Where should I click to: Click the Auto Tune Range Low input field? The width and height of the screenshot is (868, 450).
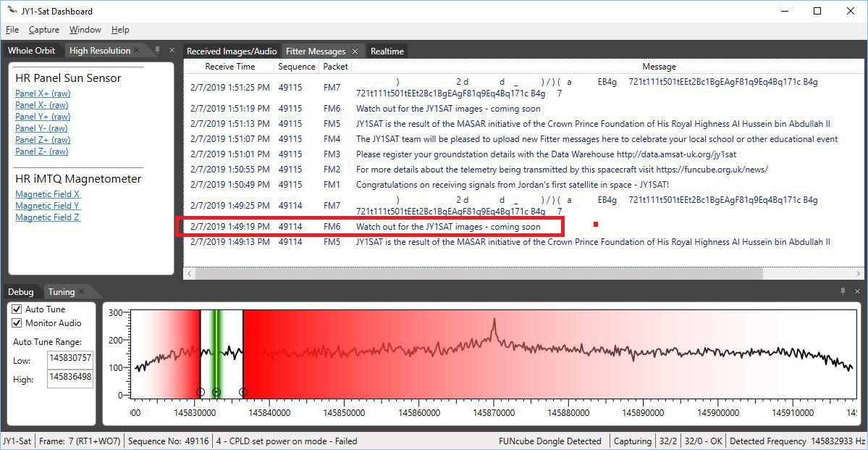pyautogui.click(x=69, y=359)
